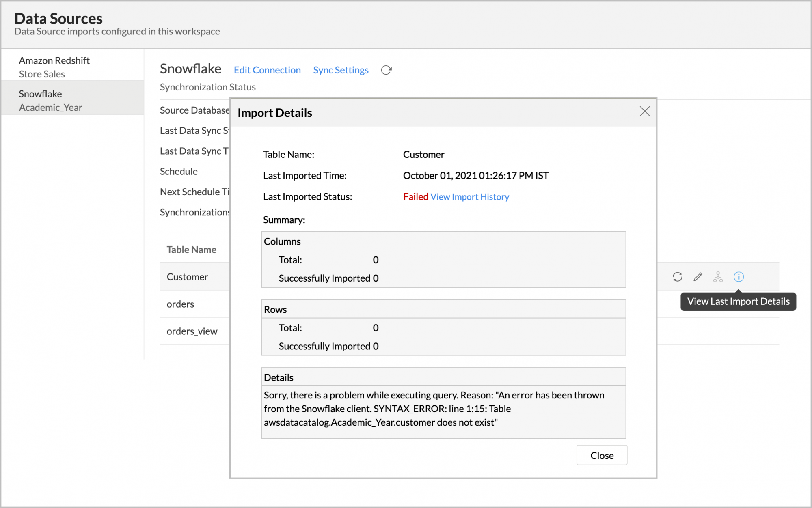812x508 pixels.
Task: Close the Import Details dialog with X
Action: click(644, 112)
